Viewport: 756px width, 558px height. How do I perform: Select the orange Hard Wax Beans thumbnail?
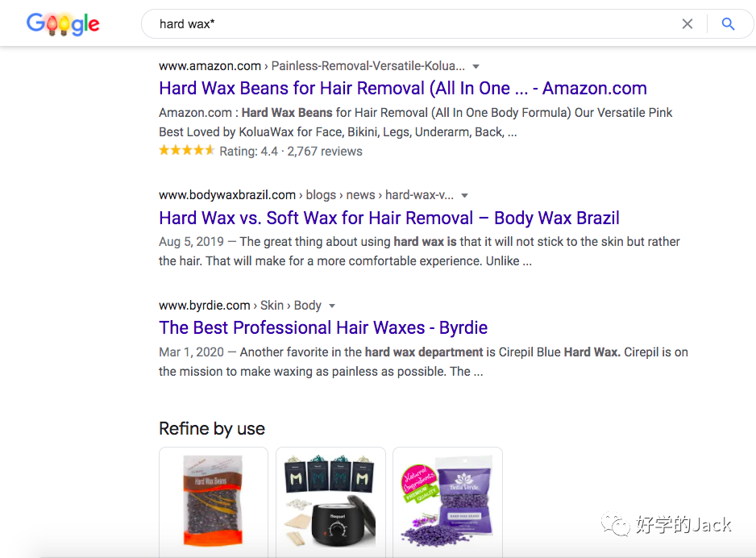[214, 502]
